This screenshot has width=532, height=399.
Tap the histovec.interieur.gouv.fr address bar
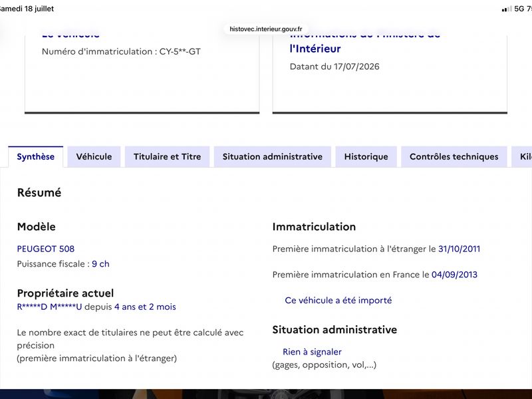click(266, 29)
